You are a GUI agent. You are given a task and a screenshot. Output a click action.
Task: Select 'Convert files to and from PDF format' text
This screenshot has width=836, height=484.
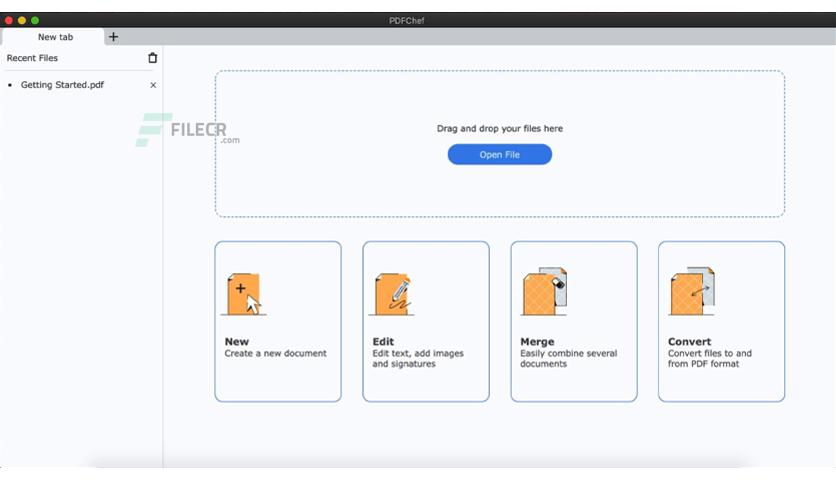click(x=710, y=359)
